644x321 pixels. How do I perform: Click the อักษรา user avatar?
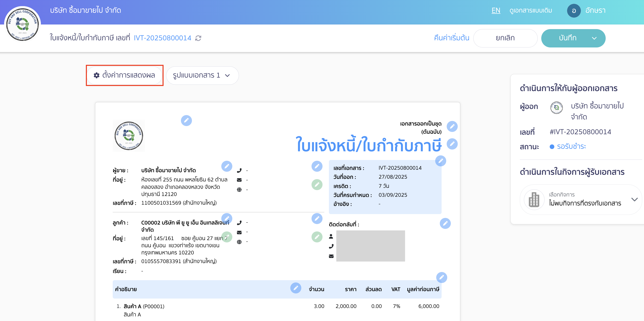click(x=574, y=11)
